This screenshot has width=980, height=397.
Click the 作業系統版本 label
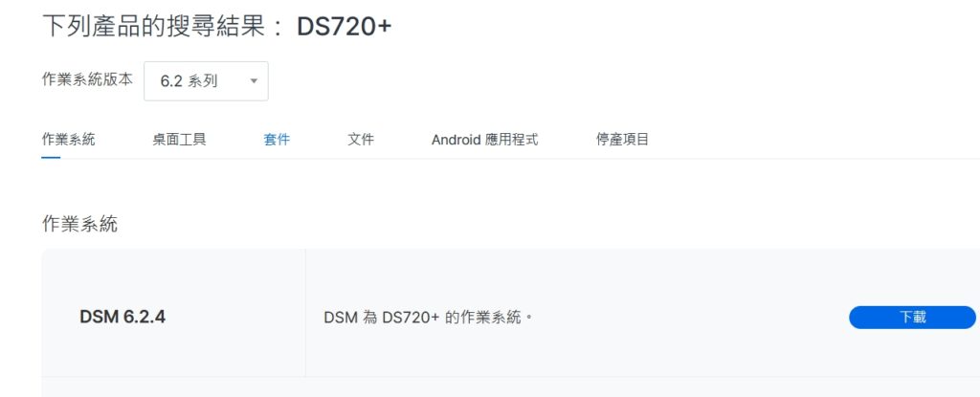[87, 79]
